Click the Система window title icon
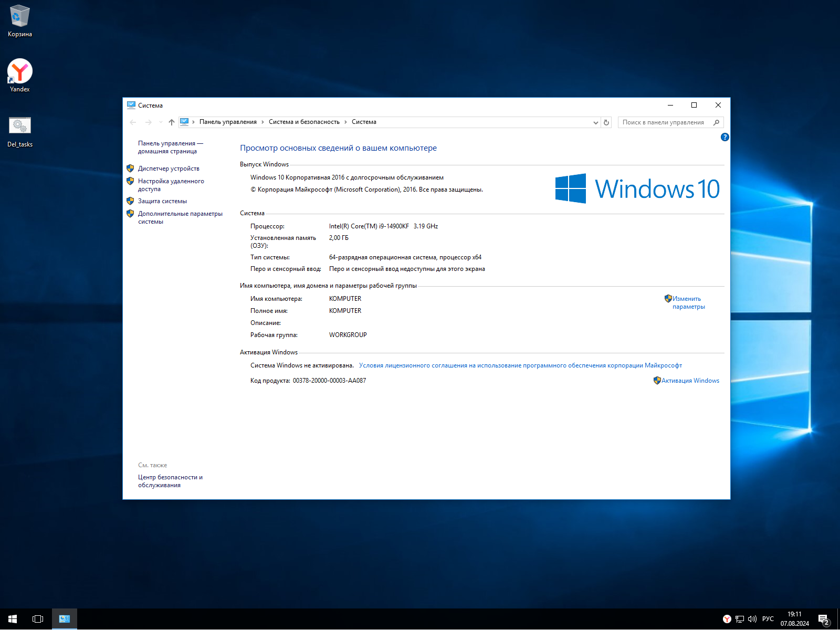This screenshot has width=840, height=630. 131,105
